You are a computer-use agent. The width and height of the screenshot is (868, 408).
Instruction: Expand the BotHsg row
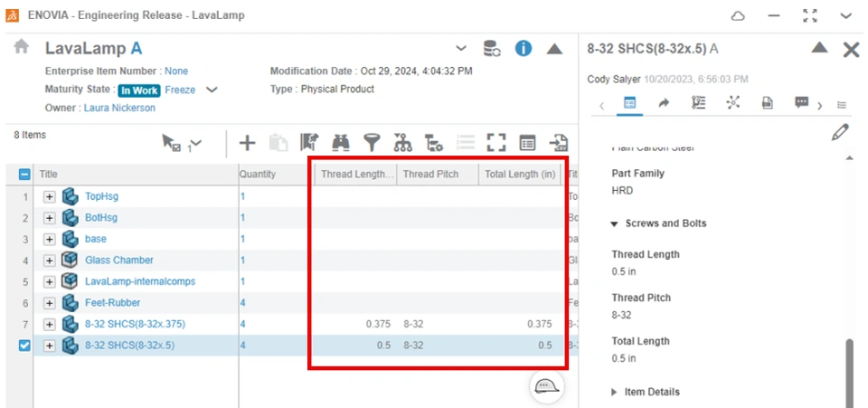tap(50, 218)
